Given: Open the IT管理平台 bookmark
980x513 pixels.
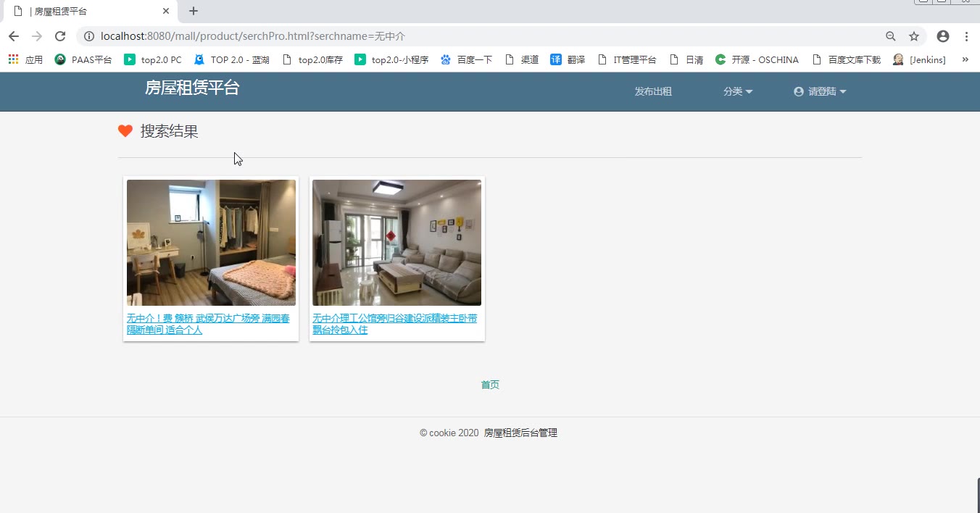Looking at the screenshot, I should point(627,59).
